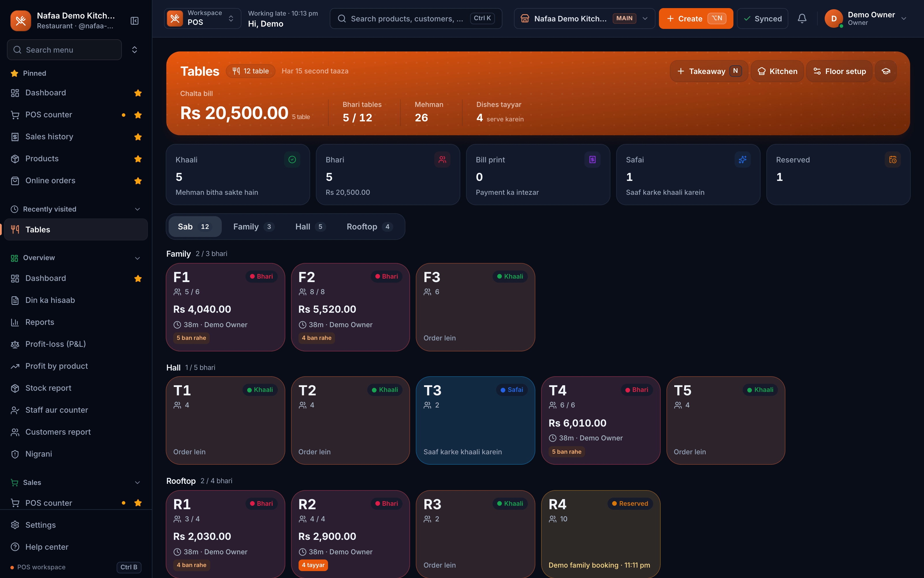The height and width of the screenshot is (578, 924).
Task: Open the notifications bell
Action: click(802, 18)
